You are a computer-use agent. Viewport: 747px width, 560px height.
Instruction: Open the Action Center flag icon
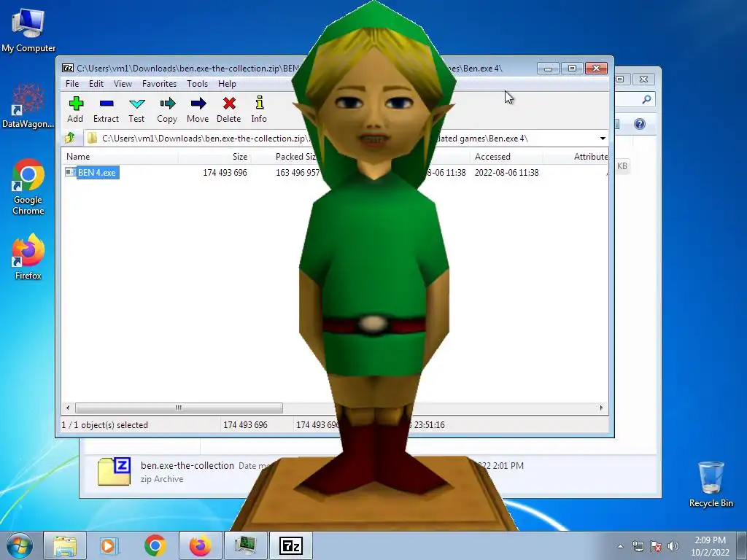click(x=656, y=546)
